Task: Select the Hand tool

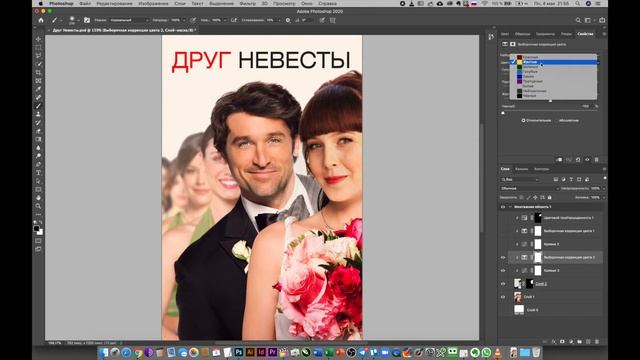Action: [x=38, y=198]
